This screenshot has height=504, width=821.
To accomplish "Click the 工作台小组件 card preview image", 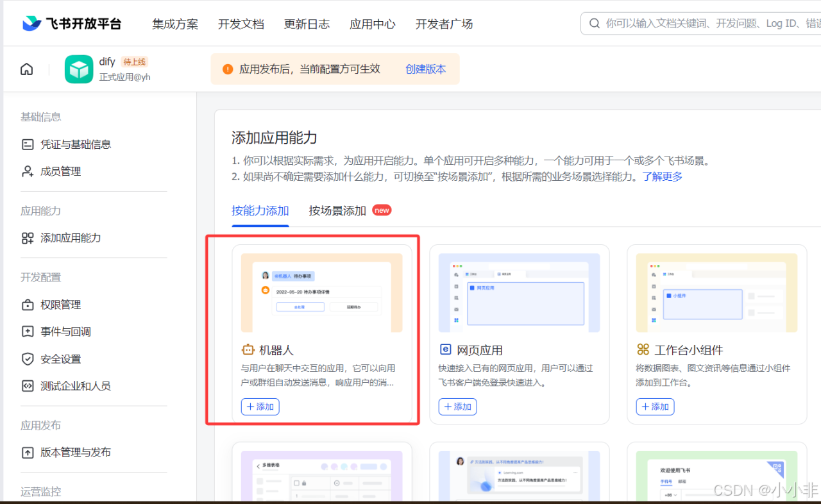I will tap(717, 292).
